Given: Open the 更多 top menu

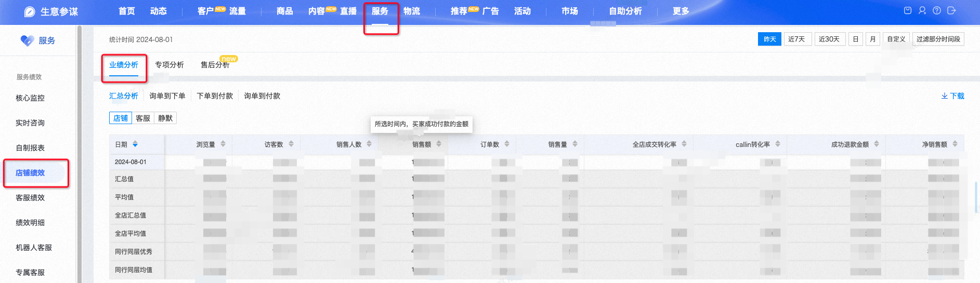Looking at the screenshot, I should [681, 11].
